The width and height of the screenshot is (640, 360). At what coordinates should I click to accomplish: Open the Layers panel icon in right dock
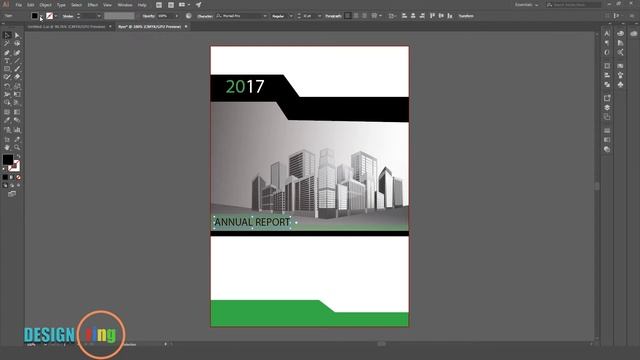607,107
